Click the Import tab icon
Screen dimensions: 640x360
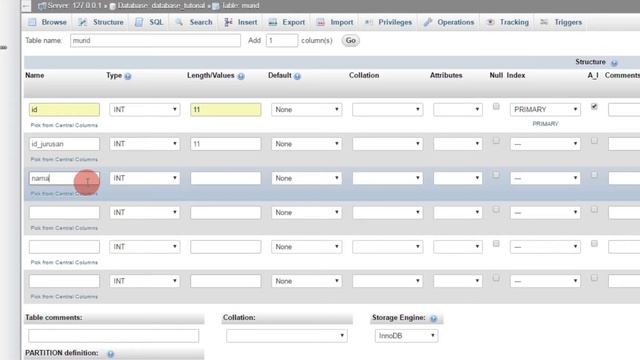coord(321,22)
